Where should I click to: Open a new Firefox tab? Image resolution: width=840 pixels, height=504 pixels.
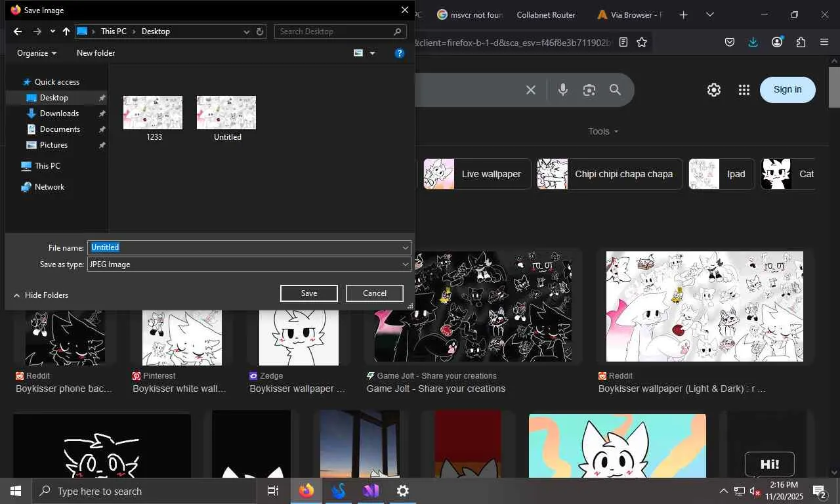coord(683,14)
